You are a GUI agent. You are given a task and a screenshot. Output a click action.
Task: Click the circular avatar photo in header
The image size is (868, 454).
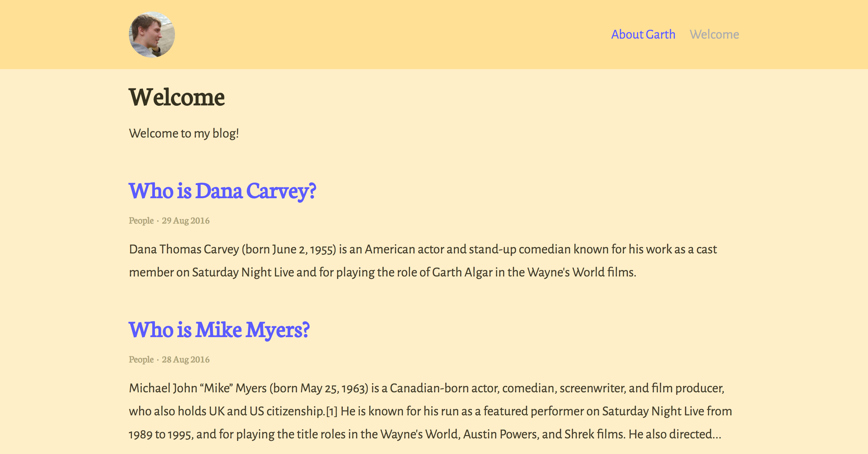[152, 35]
